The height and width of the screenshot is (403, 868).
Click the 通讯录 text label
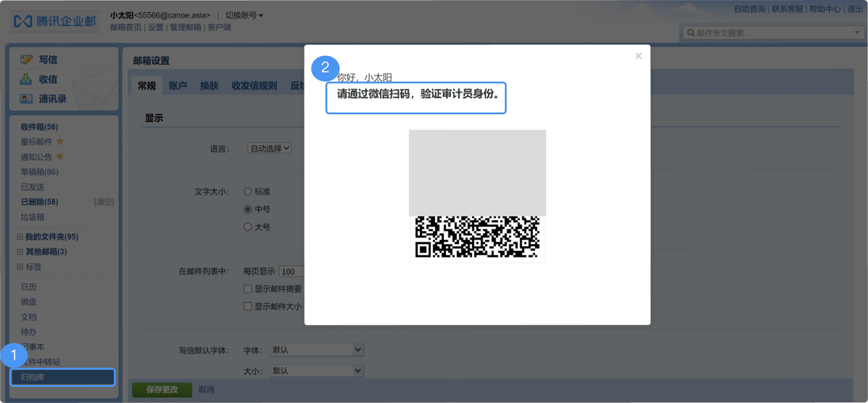pyautogui.click(x=53, y=99)
